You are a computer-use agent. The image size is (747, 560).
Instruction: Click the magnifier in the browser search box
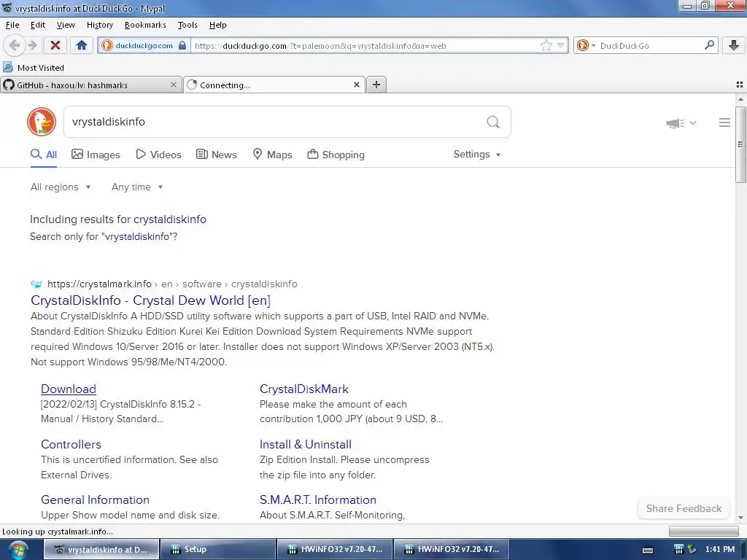pyautogui.click(x=709, y=45)
